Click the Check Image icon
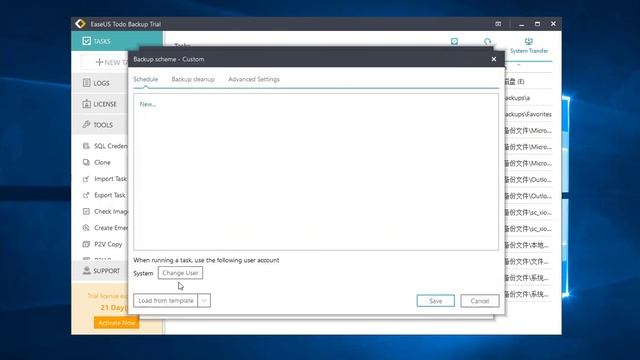 point(86,211)
